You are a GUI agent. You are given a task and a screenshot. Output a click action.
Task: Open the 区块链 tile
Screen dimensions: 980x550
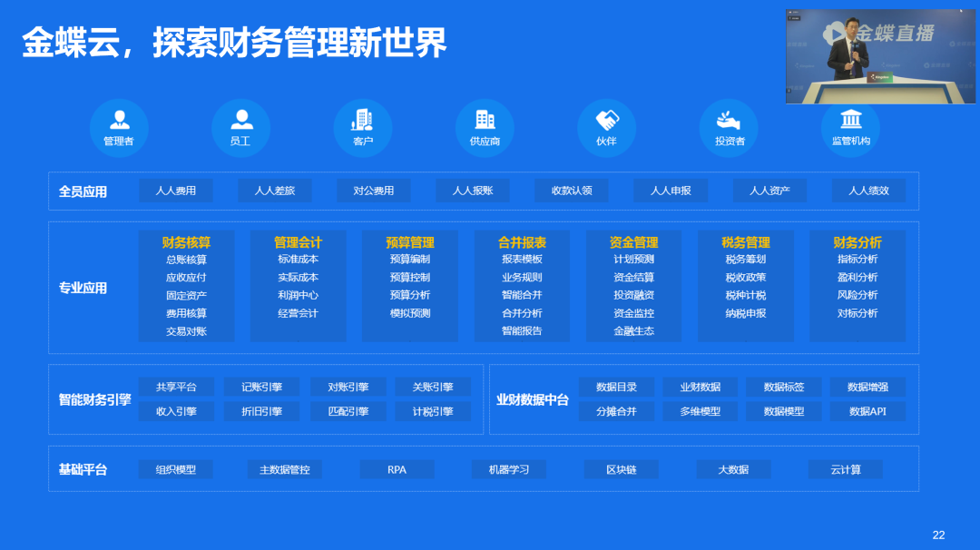pyautogui.click(x=622, y=469)
